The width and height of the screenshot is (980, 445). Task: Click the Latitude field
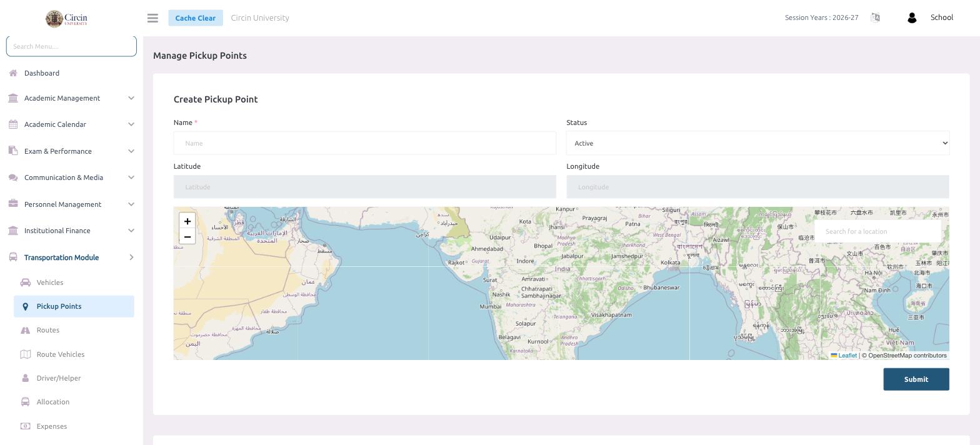pyautogui.click(x=365, y=187)
